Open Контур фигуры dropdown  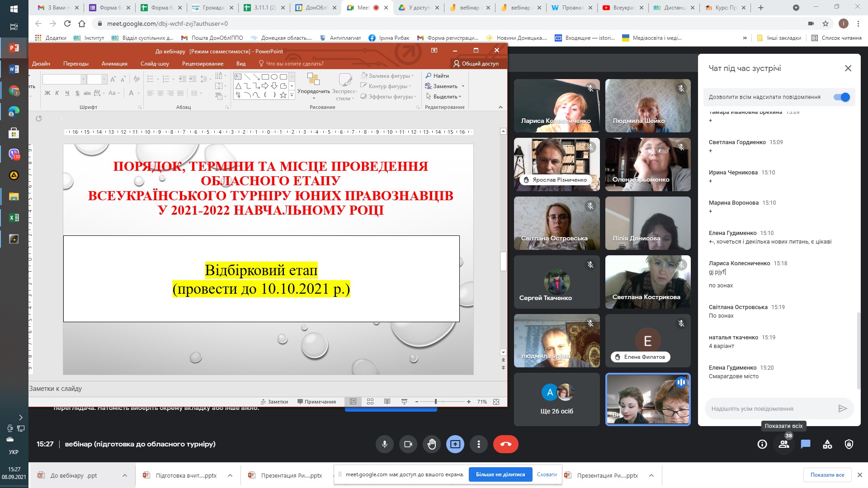click(x=386, y=86)
